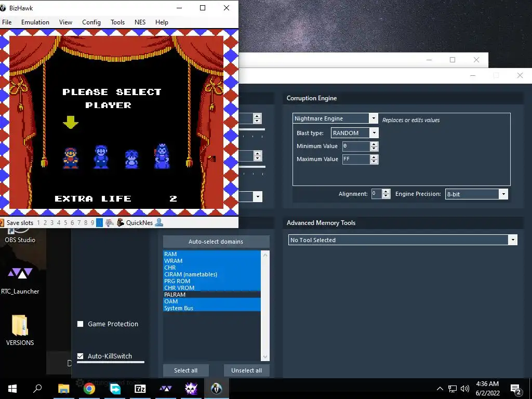Click the CIRAM (nametables) domain
The width and height of the screenshot is (532, 399).
[x=212, y=274]
